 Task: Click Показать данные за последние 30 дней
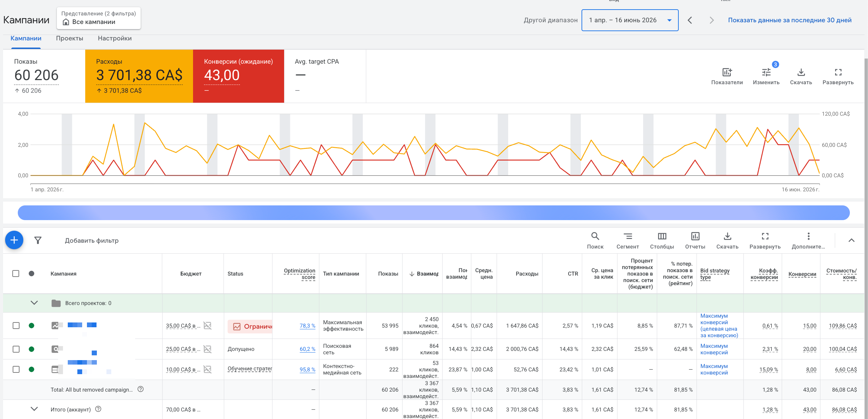pyautogui.click(x=790, y=20)
